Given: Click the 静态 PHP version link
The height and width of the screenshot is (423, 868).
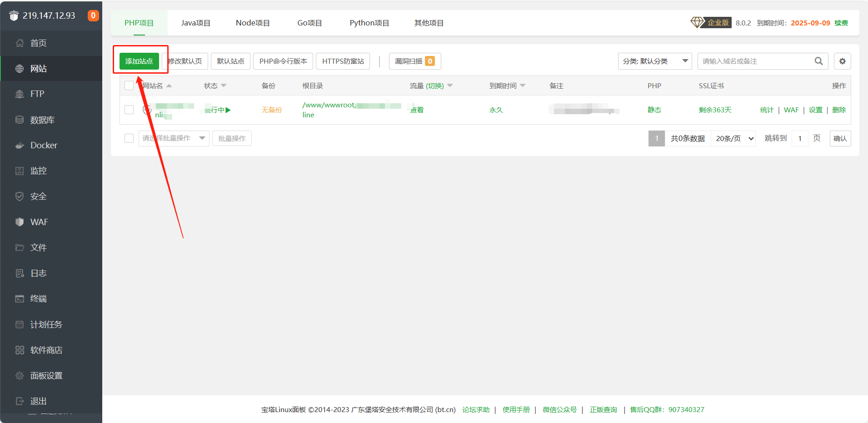Looking at the screenshot, I should [654, 110].
